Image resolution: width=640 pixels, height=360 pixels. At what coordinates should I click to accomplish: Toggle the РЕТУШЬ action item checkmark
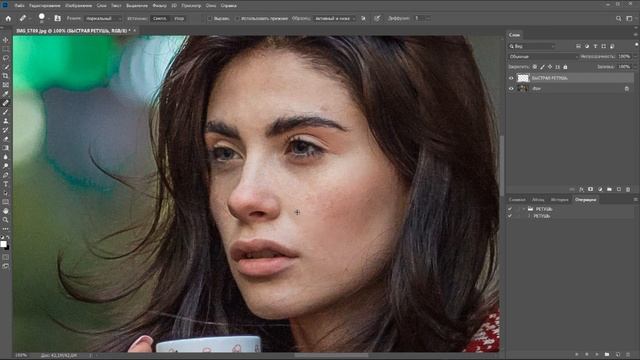tap(509, 216)
